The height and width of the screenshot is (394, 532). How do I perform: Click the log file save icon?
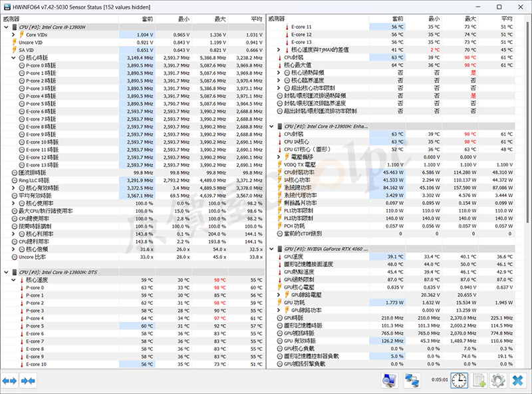point(478,381)
